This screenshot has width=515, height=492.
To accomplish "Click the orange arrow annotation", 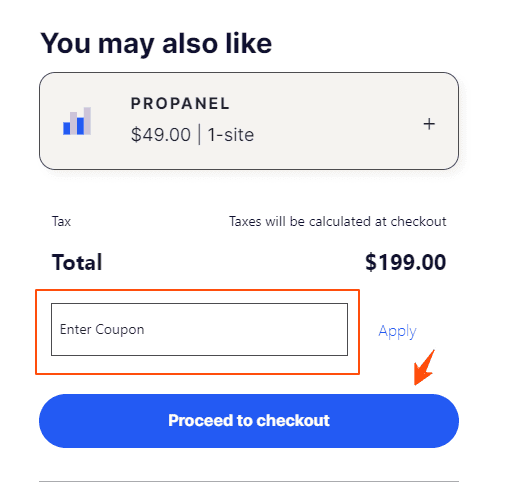I will [x=424, y=367].
